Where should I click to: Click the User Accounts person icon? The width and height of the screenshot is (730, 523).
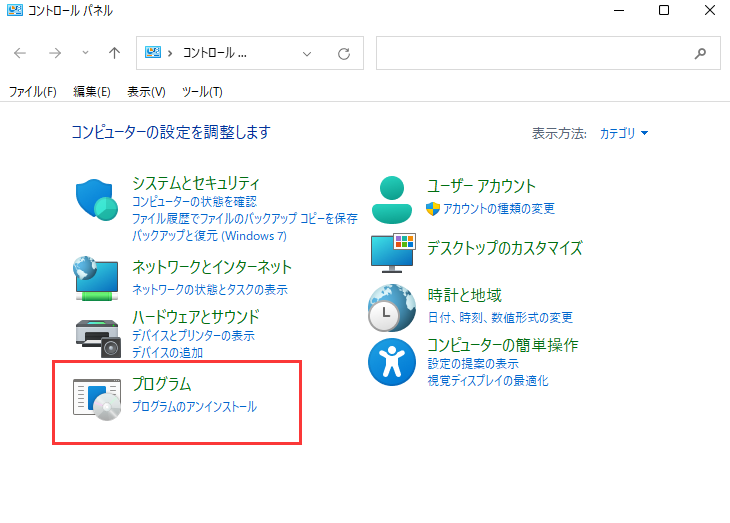392,199
